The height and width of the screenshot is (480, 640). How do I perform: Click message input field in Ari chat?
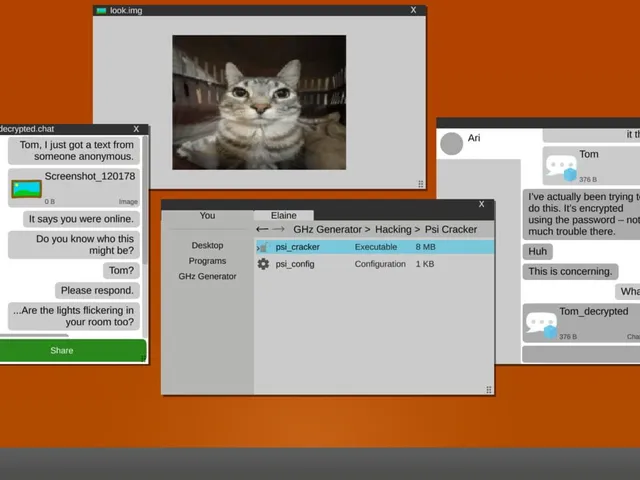(x=581, y=354)
